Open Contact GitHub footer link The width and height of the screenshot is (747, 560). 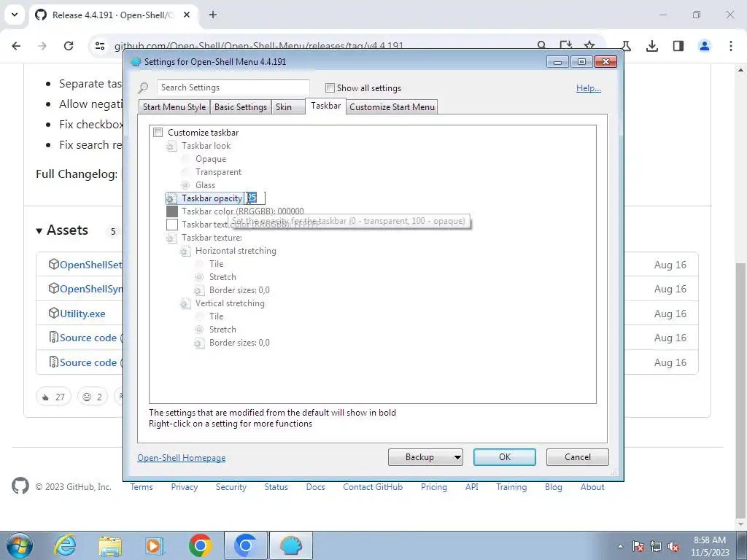pyautogui.click(x=373, y=487)
